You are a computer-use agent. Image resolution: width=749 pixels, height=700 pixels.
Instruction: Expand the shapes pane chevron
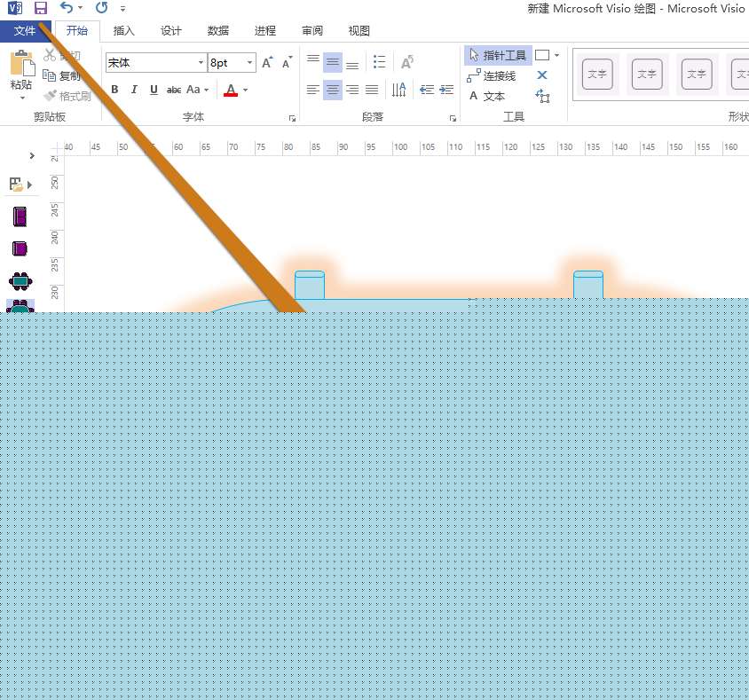(32, 155)
